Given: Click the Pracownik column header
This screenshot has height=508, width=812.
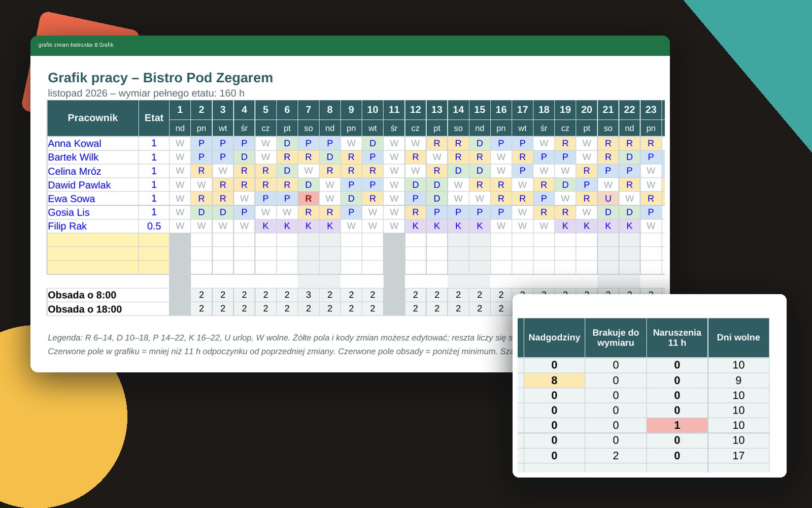Looking at the screenshot, I should click(x=93, y=118).
